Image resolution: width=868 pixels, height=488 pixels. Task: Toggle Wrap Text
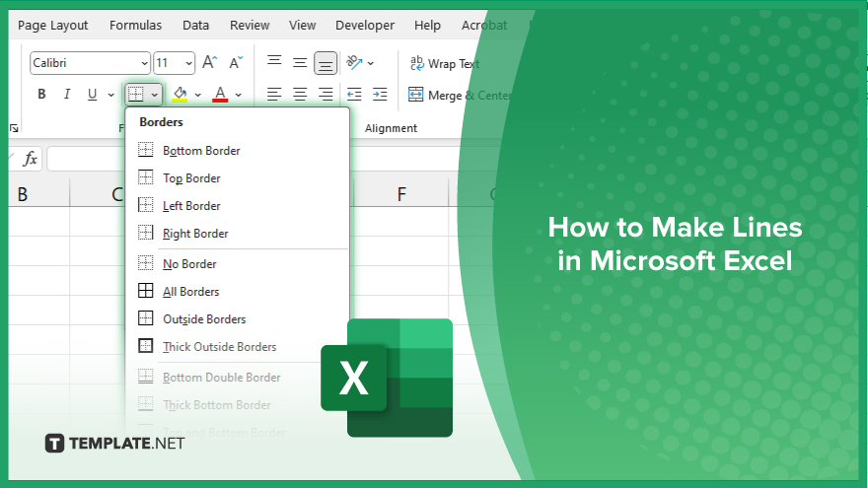445,64
